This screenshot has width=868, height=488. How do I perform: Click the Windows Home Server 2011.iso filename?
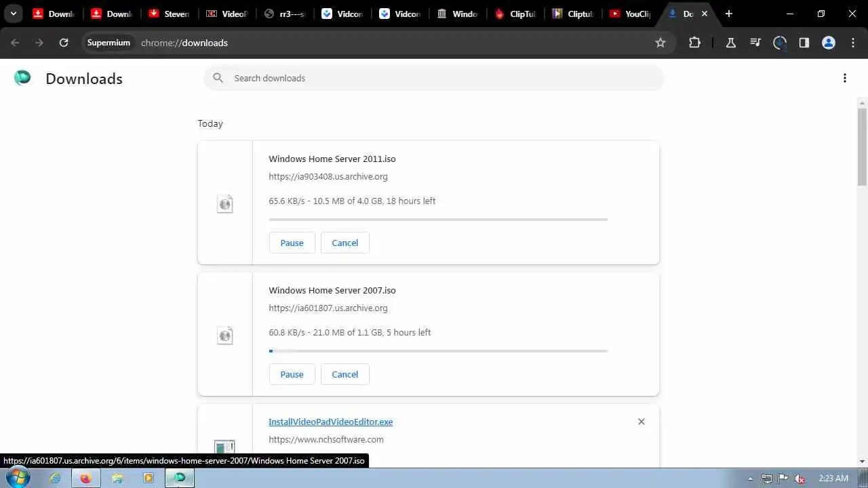coord(332,159)
